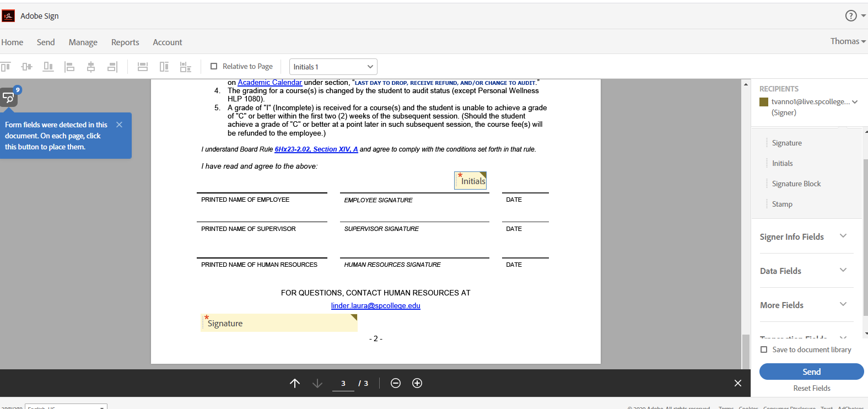Open the Initials 1 dropdown

click(333, 67)
